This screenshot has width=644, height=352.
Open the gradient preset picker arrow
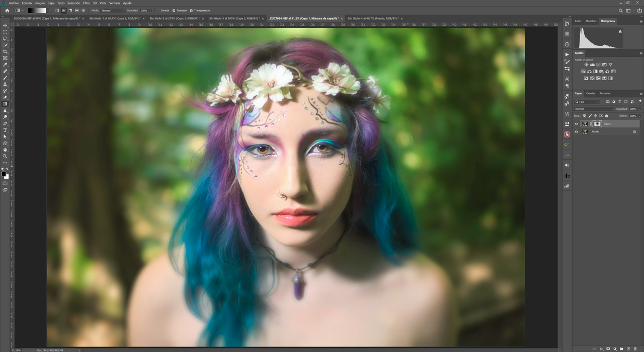pos(47,10)
